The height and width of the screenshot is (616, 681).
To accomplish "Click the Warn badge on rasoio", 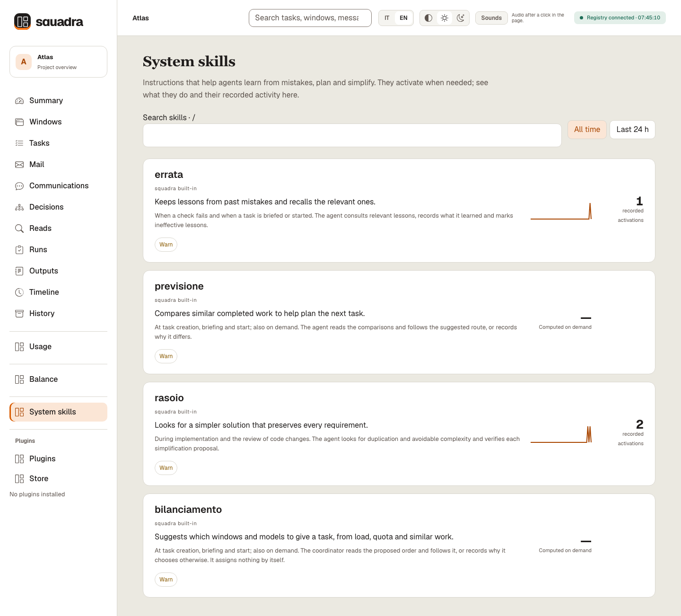I will click(166, 468).
